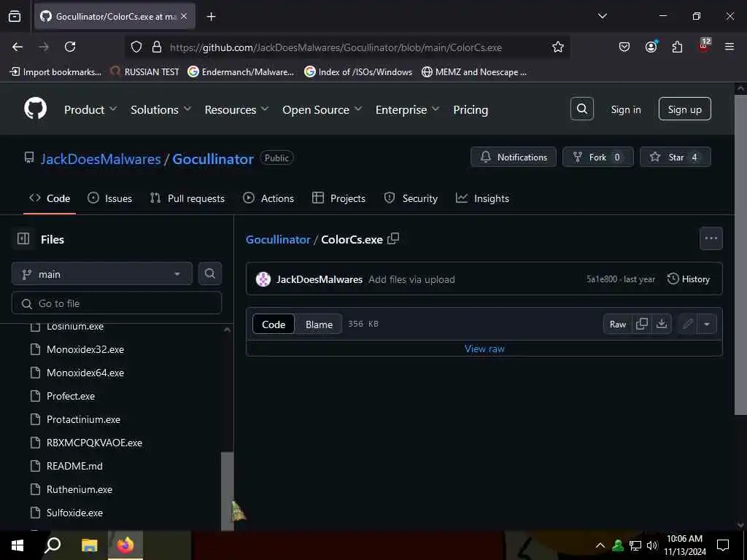Bookmark this page with the star icon
This screenshot has width=747, height=560.
pos(558,47)
